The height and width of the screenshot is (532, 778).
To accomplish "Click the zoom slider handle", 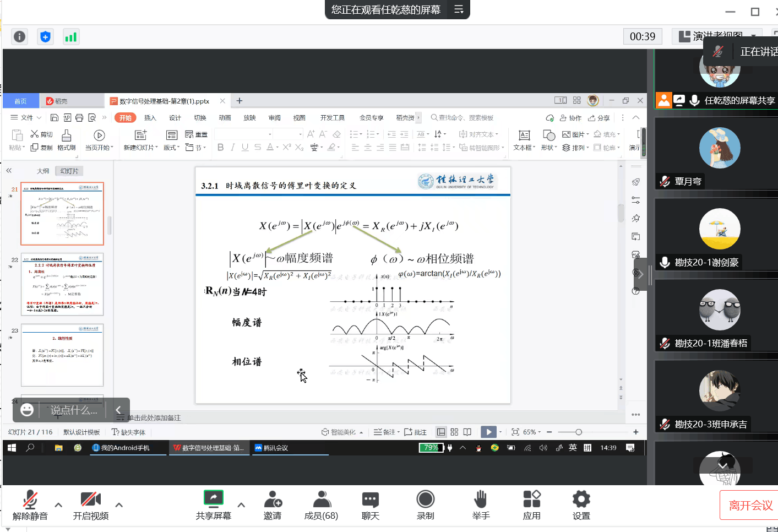I will pos(579,432).
